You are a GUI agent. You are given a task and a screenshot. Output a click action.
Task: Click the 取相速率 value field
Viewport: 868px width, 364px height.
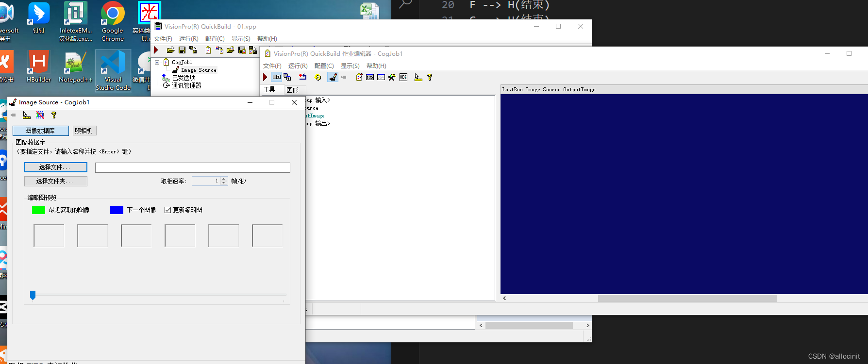tap(206, 181)
